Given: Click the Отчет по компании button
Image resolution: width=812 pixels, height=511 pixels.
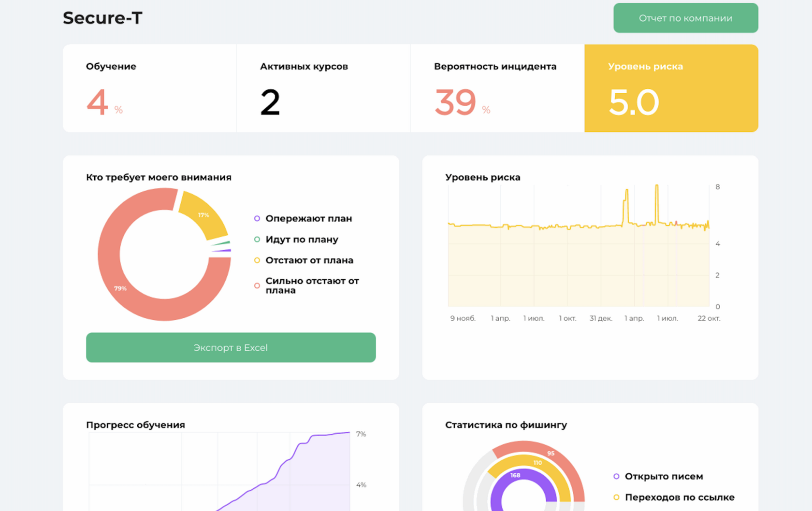Looking at the screenshot, I should click(x=686, y=18).
